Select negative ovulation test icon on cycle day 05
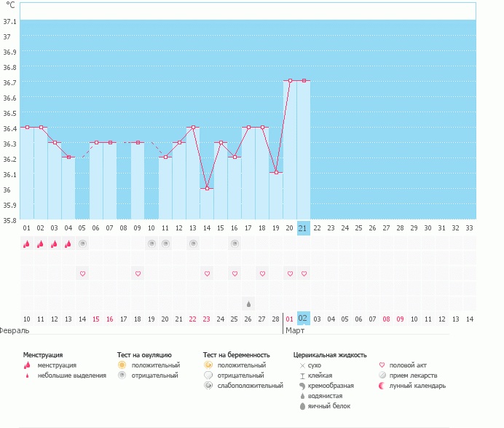Viewport: 504px width, 428px height. click(x=82, y=244)
